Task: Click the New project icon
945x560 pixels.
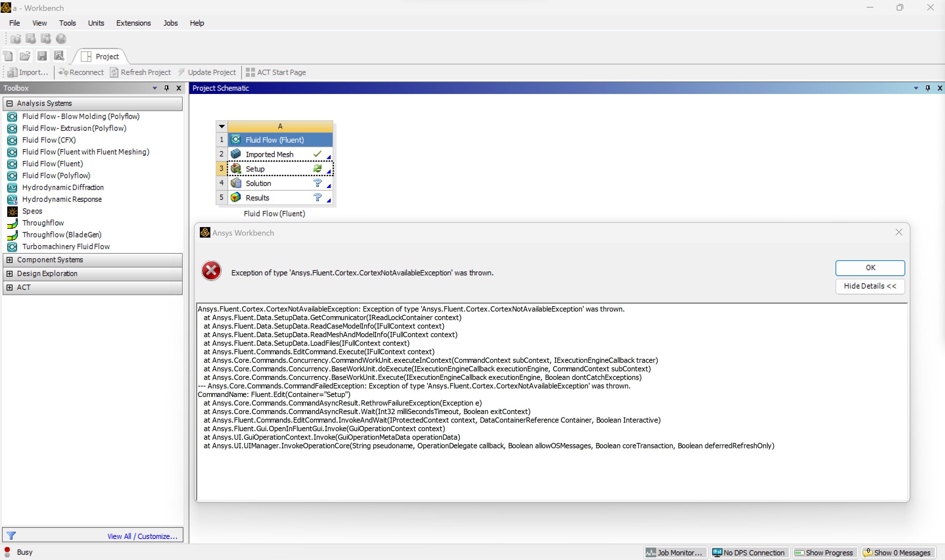Action: point(8,56)
